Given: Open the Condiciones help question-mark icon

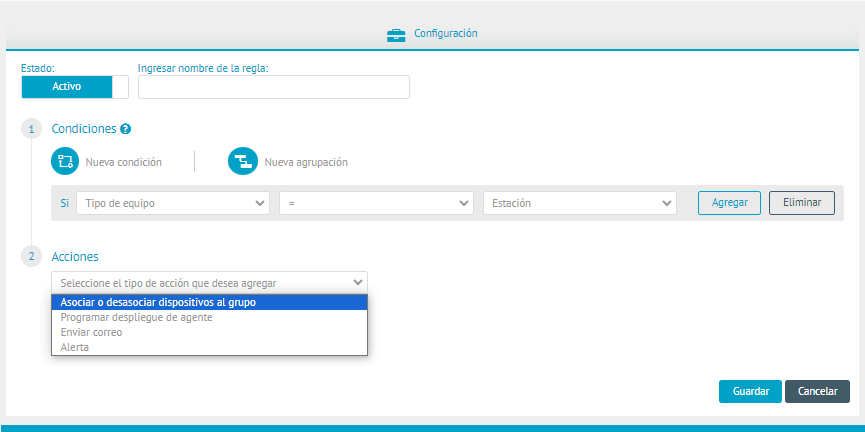Looking at the screenshot, I should 126,129.
